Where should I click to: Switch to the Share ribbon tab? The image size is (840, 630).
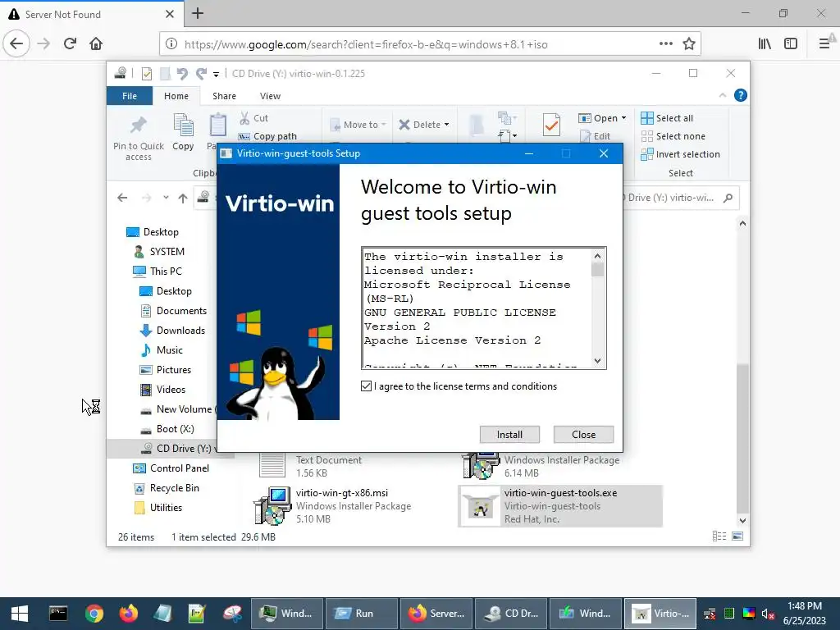(224, 96)
